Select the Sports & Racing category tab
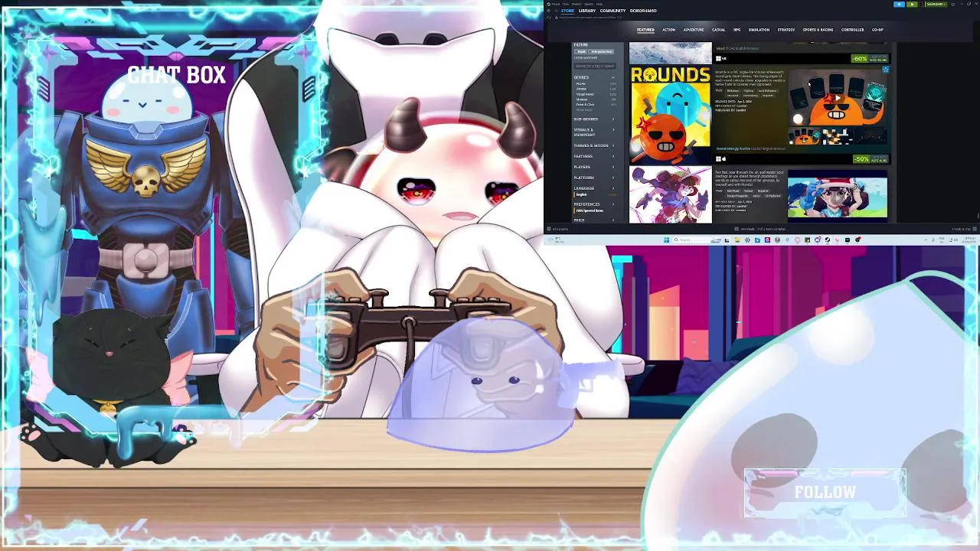Image resolution: width=980 pixels, height=551 pixels. click(818, 30)
